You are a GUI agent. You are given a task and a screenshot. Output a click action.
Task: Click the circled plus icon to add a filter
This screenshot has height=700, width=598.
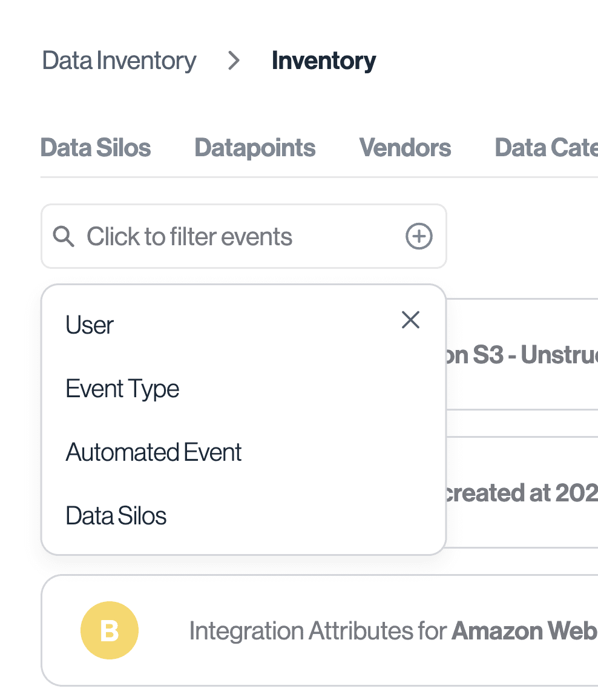[418, 236]
